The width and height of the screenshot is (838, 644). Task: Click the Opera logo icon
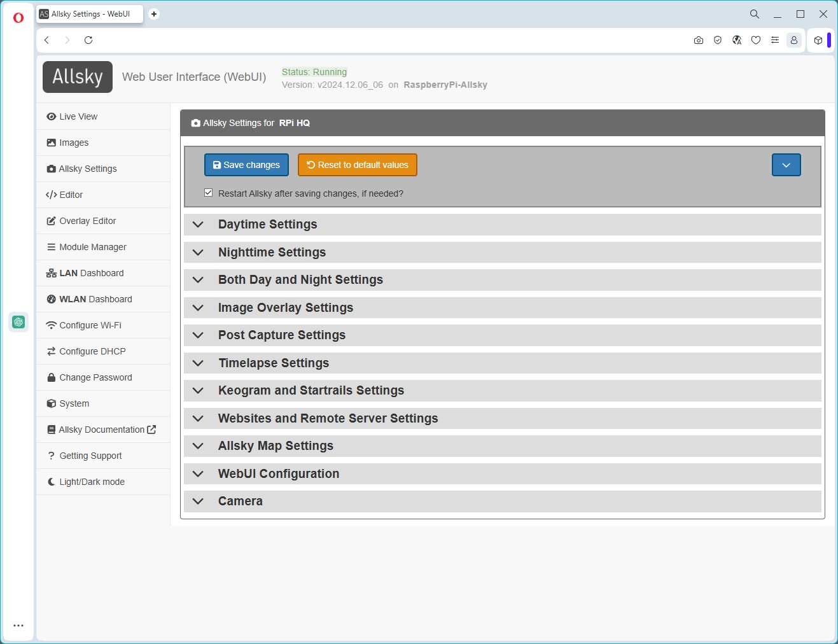18,18
